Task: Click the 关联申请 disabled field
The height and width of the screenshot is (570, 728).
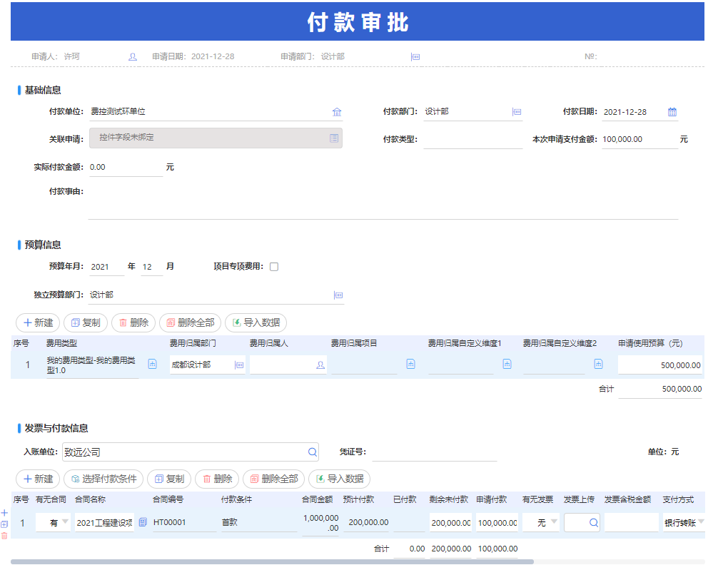Action: point(216,138)
